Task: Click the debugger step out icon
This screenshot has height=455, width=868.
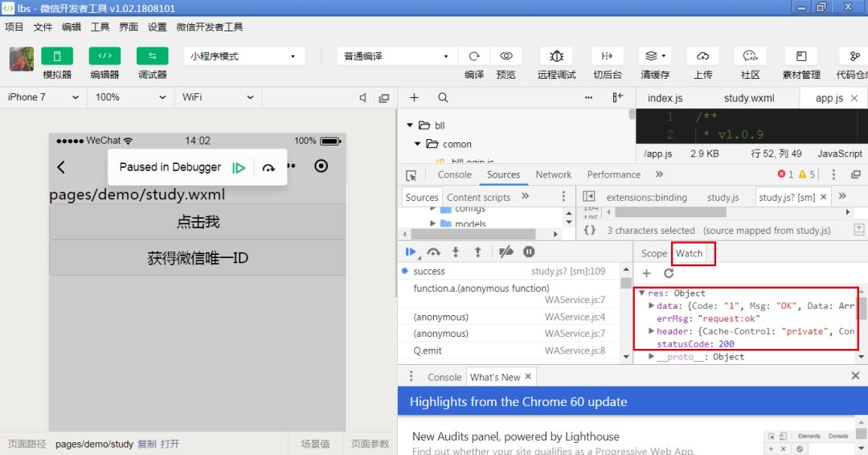Action: (x=477, y=252)
